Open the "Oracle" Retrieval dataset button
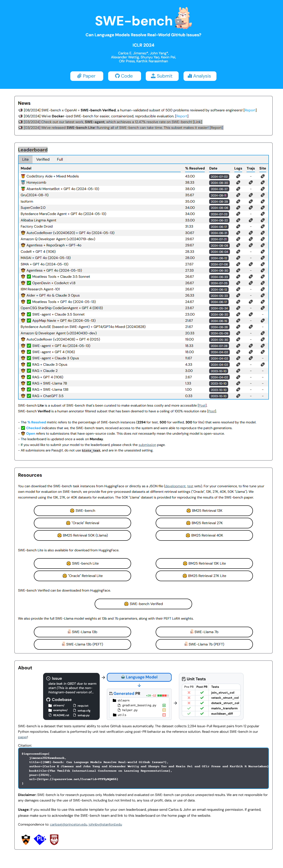This screenshot has width=283, height=868. [82, 523]
